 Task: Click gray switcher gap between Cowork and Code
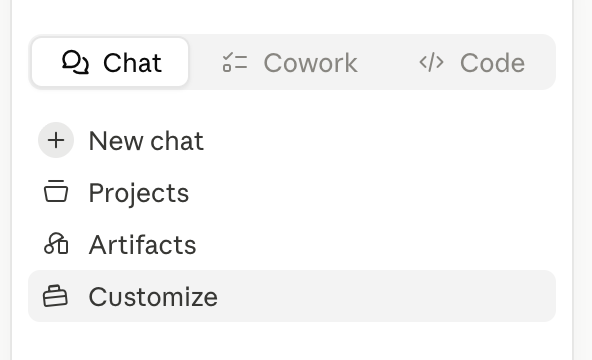click(388, 62)
